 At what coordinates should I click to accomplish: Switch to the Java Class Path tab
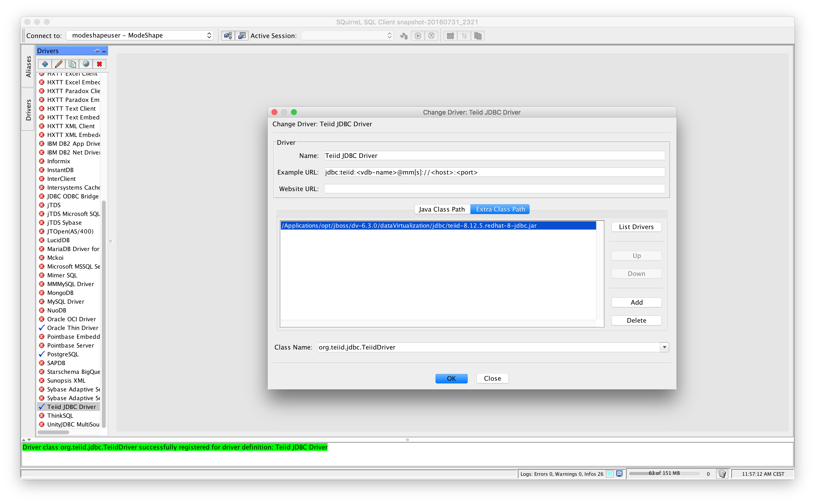pos(442,209)
